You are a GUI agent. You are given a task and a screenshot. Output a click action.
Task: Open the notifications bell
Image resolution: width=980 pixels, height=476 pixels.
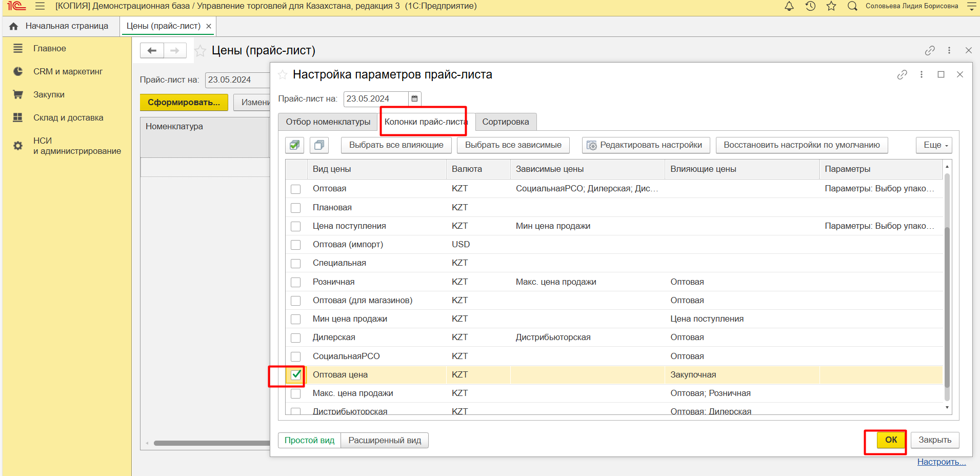(789, 6)
